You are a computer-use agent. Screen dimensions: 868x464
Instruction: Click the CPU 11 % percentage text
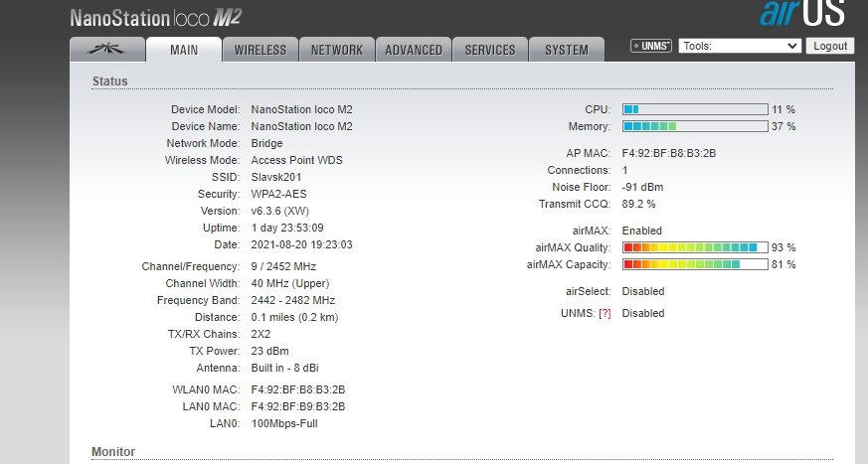click(x=783, y=109)
